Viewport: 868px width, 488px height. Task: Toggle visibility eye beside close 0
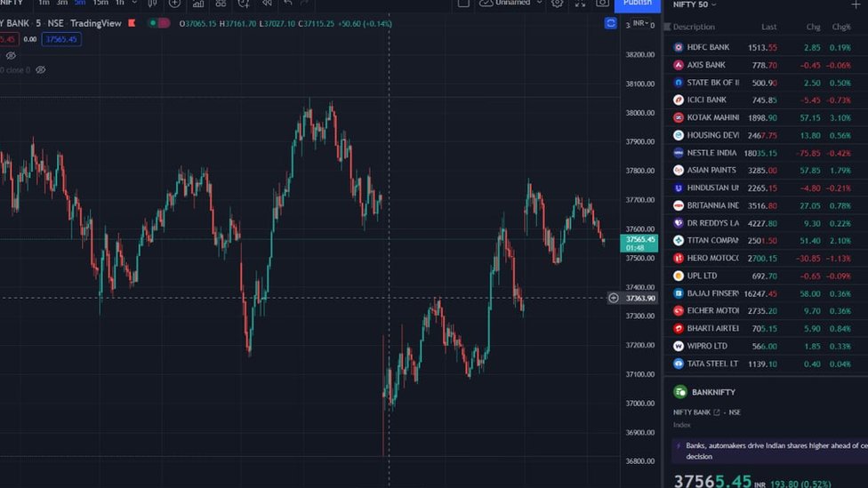40,69
